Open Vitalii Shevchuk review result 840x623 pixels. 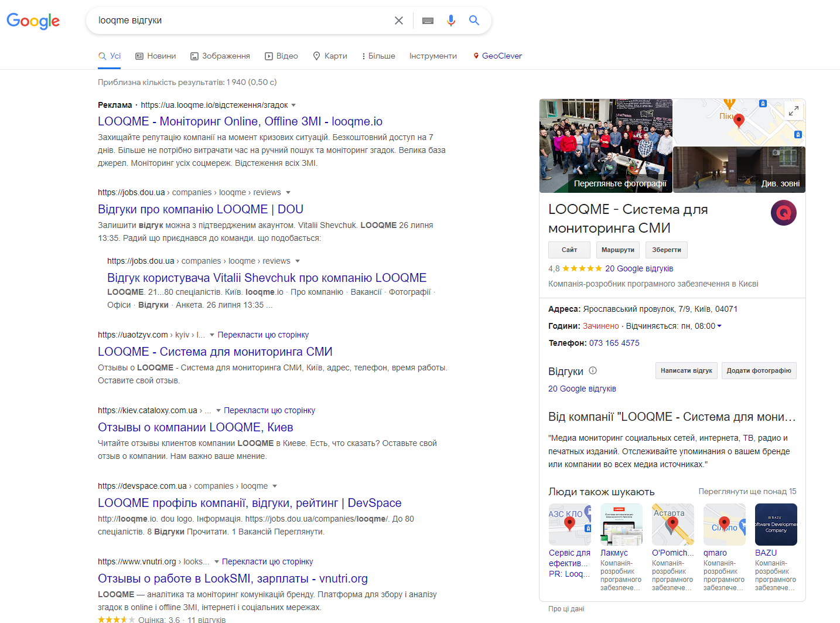click(267, 278)
